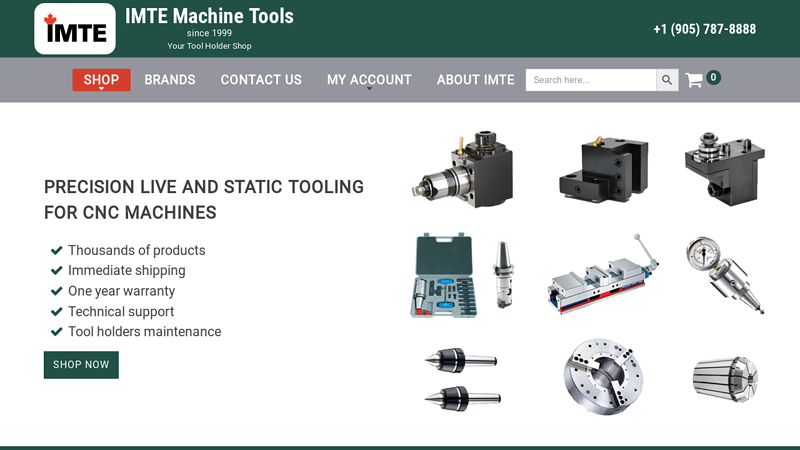Click the SHOP NOW button
Screen dimensions: 800x450
click(81, 365)
